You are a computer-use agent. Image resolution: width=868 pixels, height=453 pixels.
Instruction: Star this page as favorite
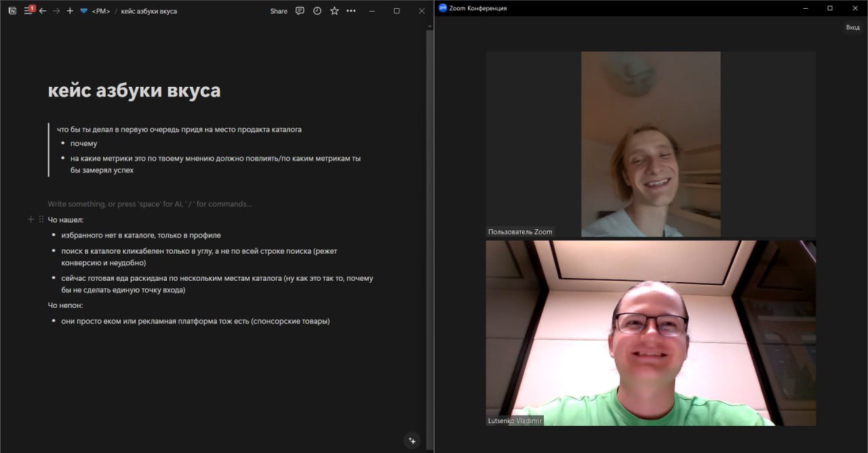[x=334, y=11]
